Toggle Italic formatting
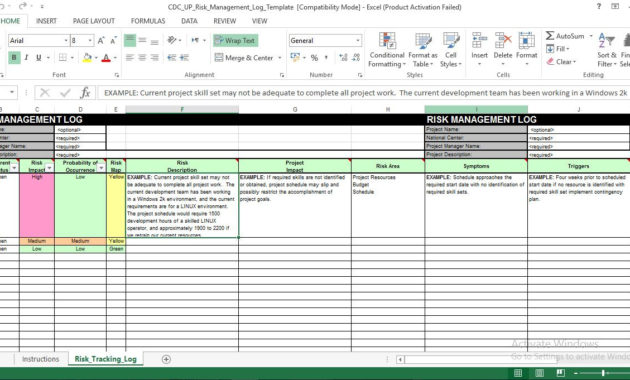 [x=27, y=57]
